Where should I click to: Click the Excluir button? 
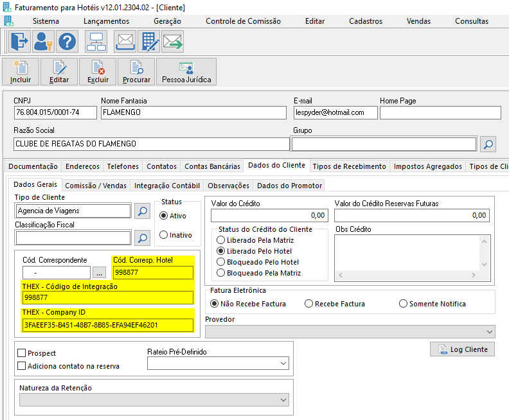(x=98, y=72)
